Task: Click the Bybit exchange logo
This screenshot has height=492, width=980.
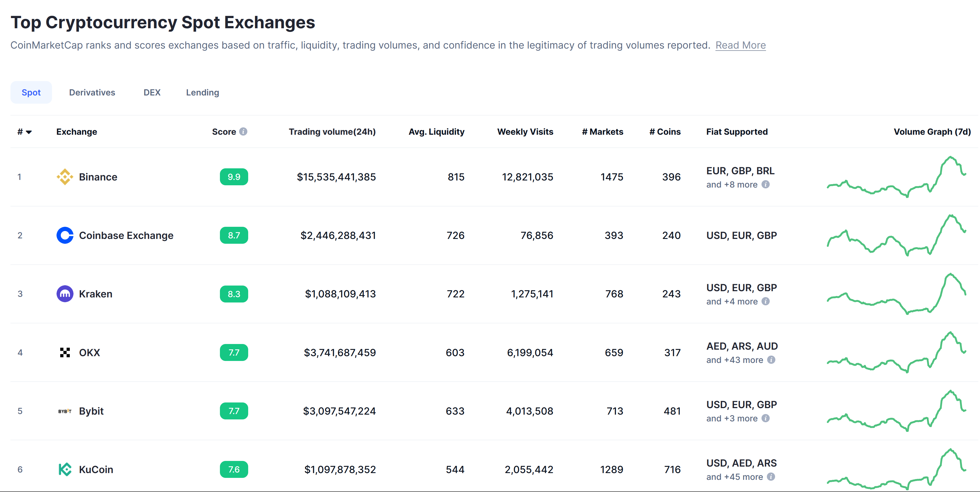Action: click(65, 411)
